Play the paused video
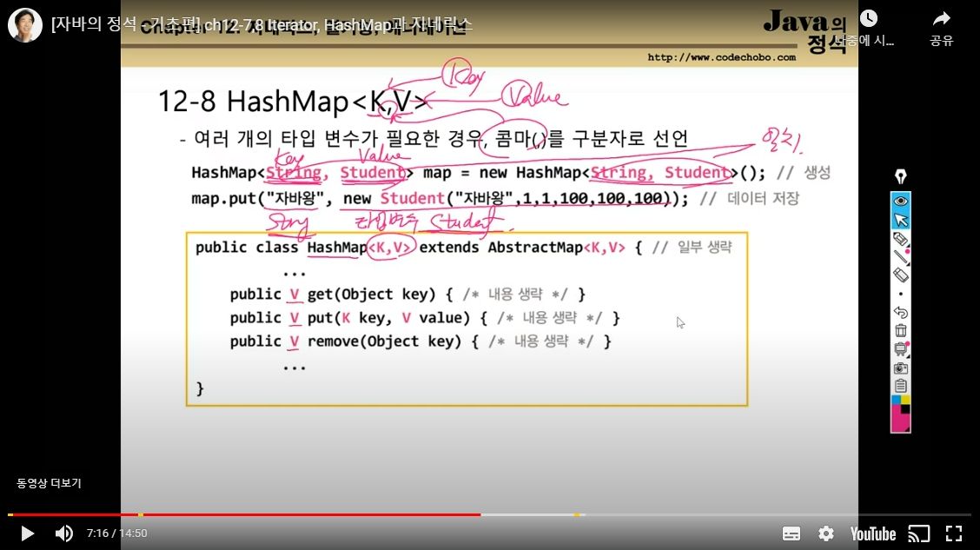The height and width of the screenshot is (550, 980). tap(27, 533)
